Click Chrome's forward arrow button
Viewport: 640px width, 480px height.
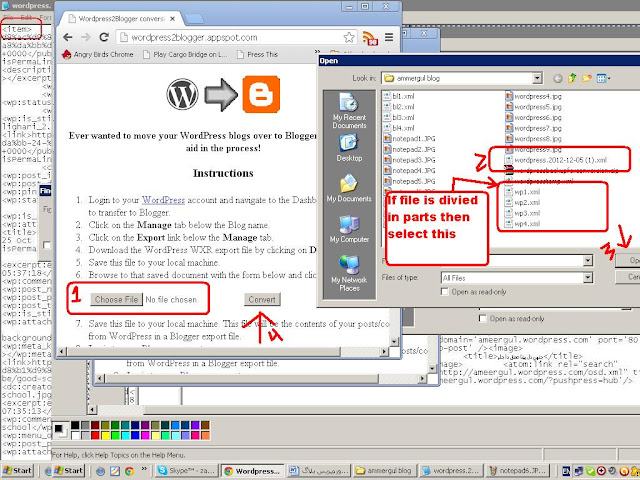[86, 37]
